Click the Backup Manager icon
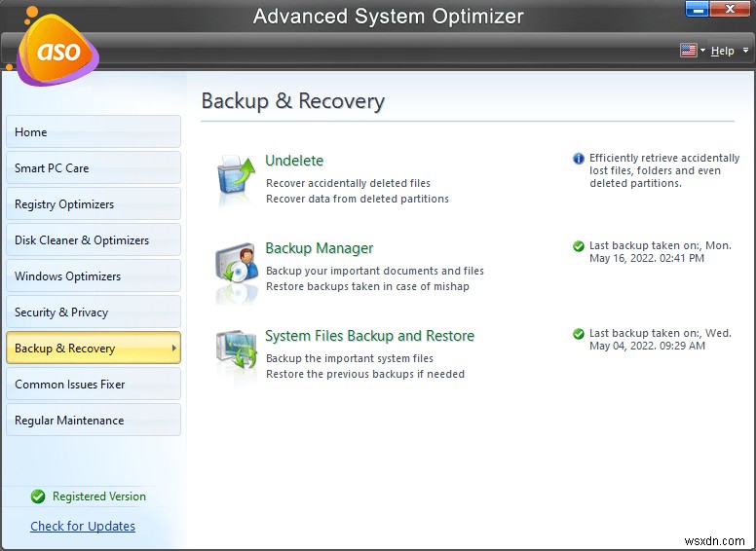 tap(235, 269)
